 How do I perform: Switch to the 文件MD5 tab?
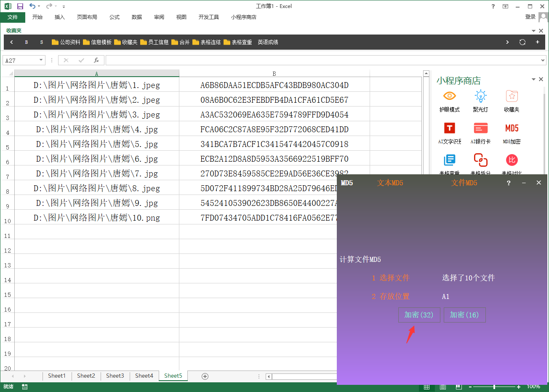(464, 183)
